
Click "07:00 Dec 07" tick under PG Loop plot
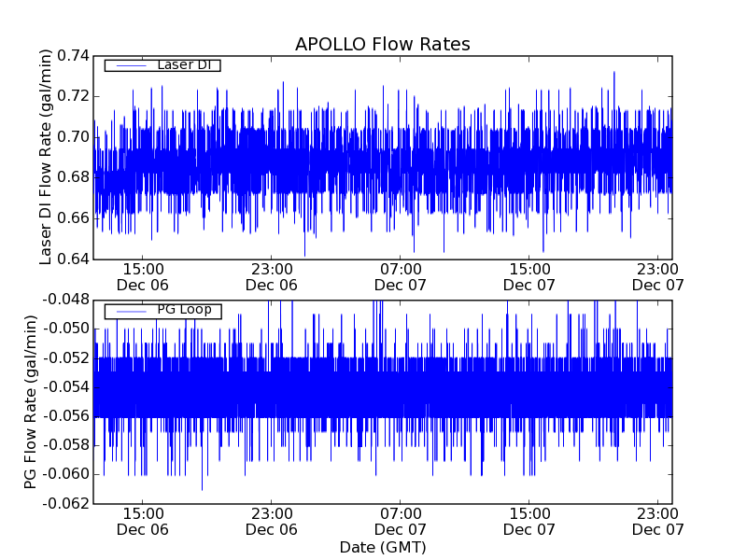coord(401,522)
